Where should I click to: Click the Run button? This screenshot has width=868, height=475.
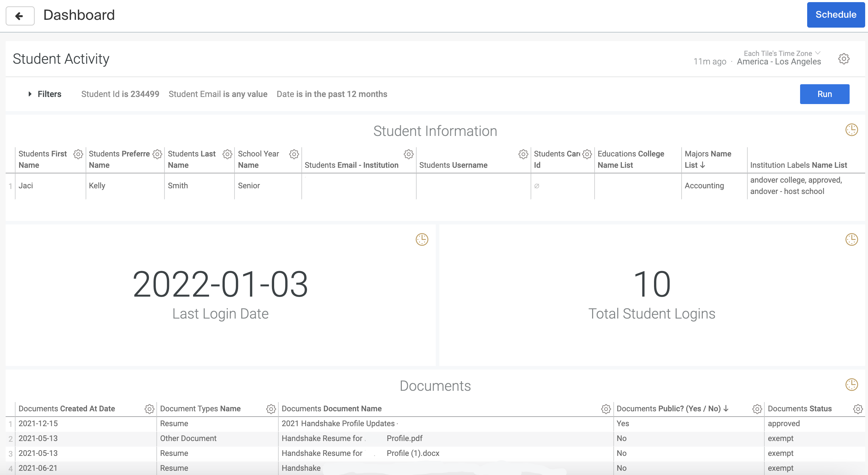[x=824, y=94]
